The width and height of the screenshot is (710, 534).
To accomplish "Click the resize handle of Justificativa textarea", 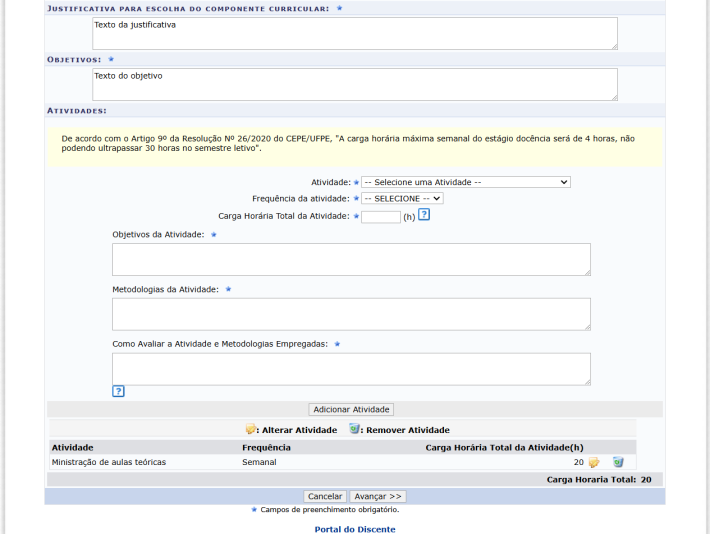I will tap(612, 45).
